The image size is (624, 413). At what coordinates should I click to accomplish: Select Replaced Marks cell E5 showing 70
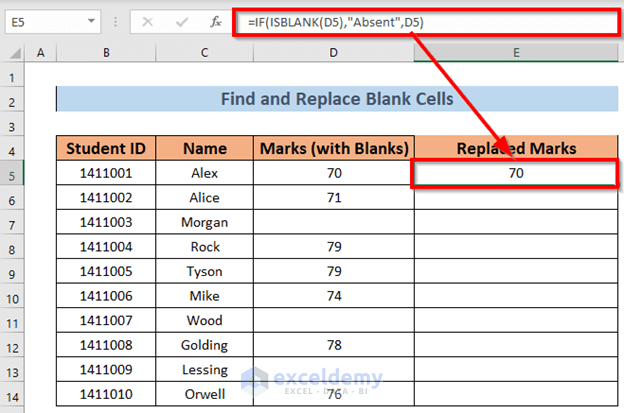tap(516, 173)
